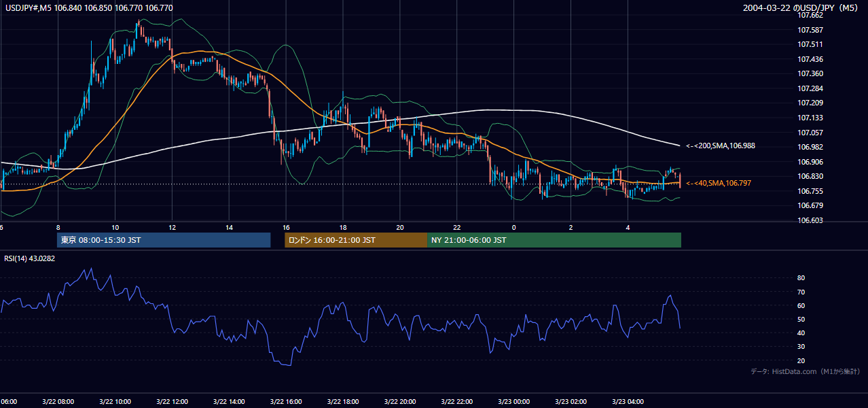Click the 3/22 12:00 time axis label
This screenshot has width=868, height=408.
coord(172,402)
